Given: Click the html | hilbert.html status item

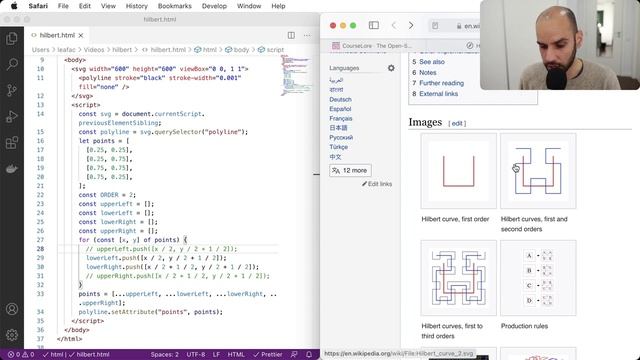Looking at the screenshot, I should point(76,354).
